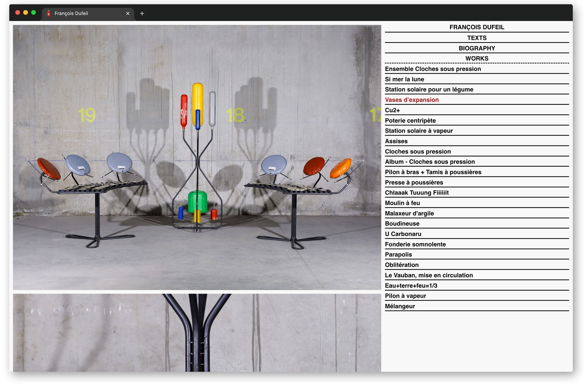The width and height of the screenshot is (588, 386).
Task: Open a new browser tab
Action: point(142,13)
